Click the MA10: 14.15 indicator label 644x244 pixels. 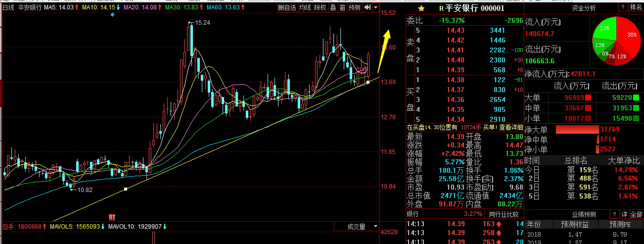point(101,8)
